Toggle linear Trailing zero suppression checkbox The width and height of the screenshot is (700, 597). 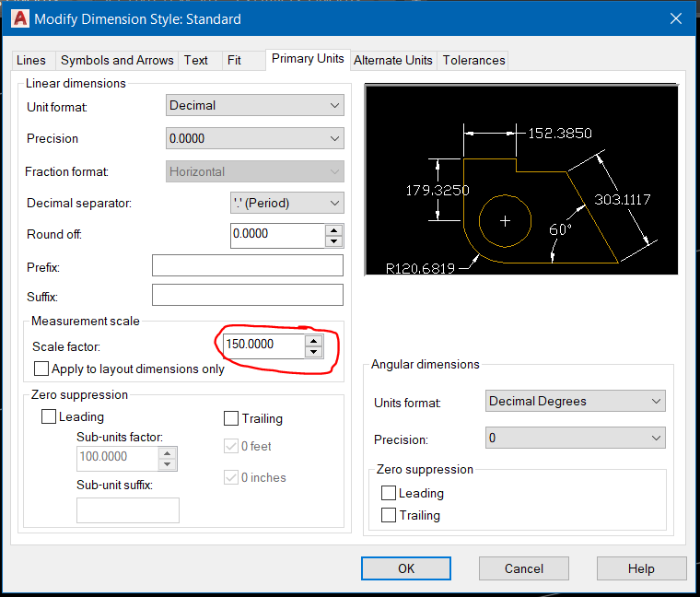point(231,419)
